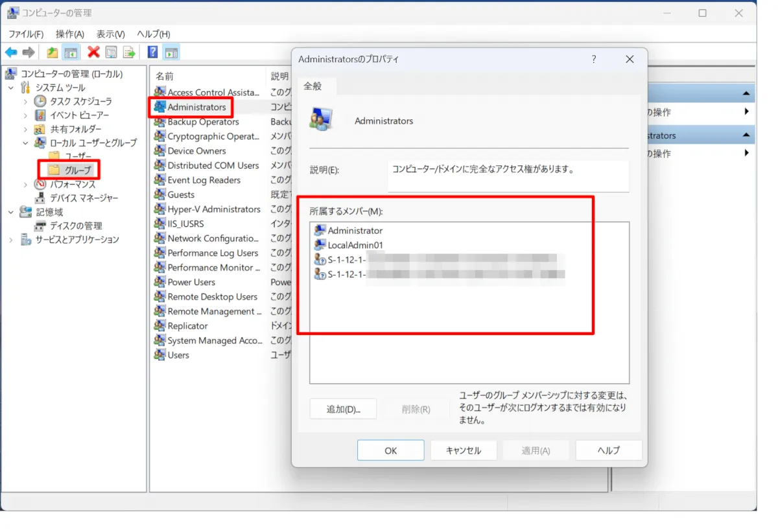
Task: Click the LocalAdmin01 member user icon
Action: (320, 245)
